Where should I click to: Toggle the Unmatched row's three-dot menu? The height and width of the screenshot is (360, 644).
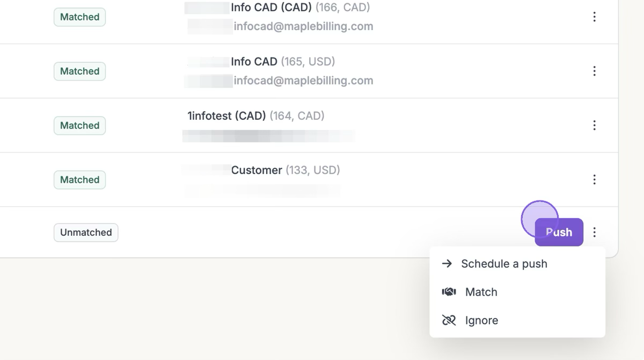point(594,232)
